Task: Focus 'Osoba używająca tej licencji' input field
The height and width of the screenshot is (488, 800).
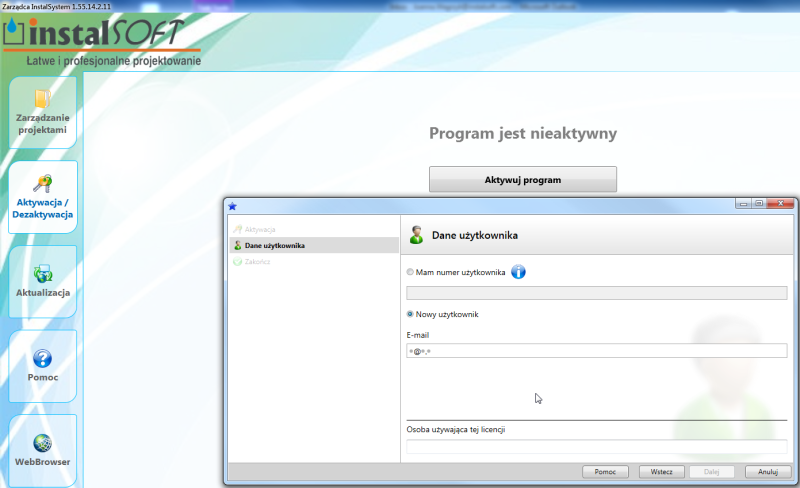Action: coord(596,446)
